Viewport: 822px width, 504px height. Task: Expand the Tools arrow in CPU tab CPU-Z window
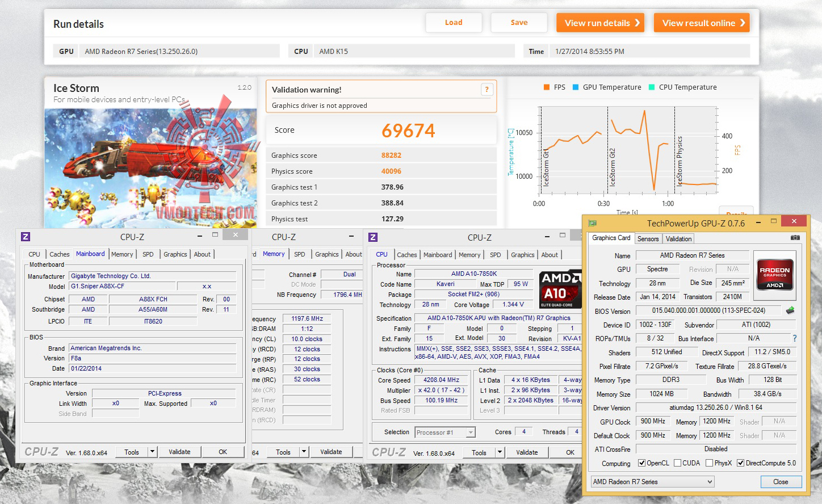tap(500, 452)
